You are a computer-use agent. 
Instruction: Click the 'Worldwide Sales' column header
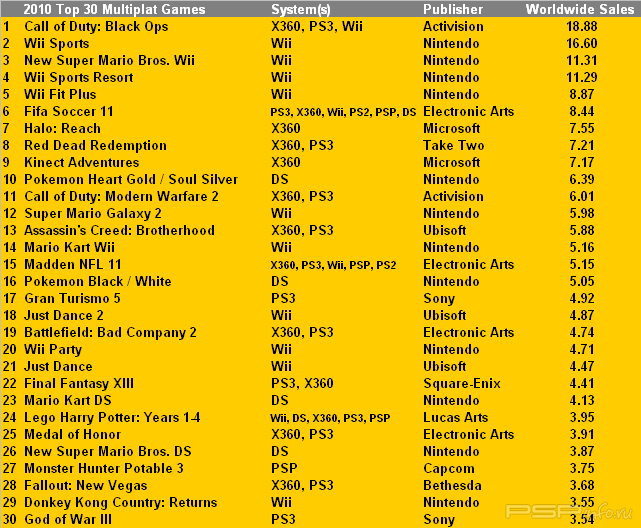coord(580,9)
